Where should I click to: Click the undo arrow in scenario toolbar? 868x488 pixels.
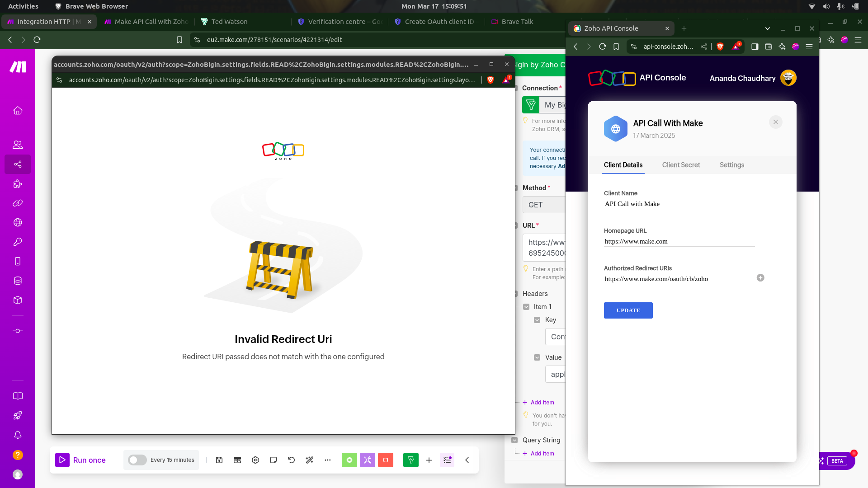coord(292,460)
